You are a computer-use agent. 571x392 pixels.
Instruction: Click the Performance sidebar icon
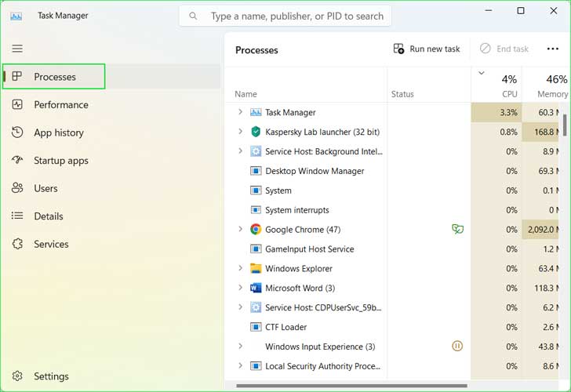pos(17,104)
